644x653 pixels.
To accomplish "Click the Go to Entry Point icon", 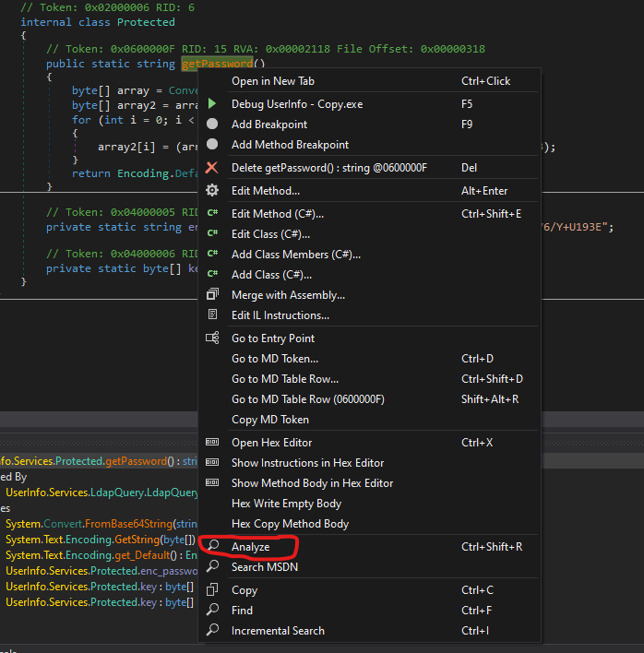I will click(212, 338).
